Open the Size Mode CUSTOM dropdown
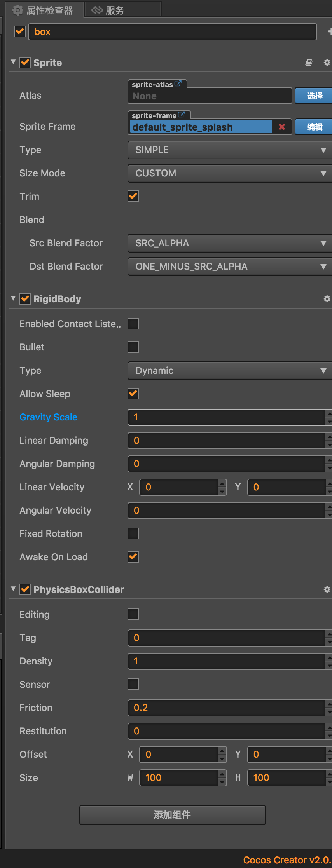Screen dimensions: 332x868 229,173
